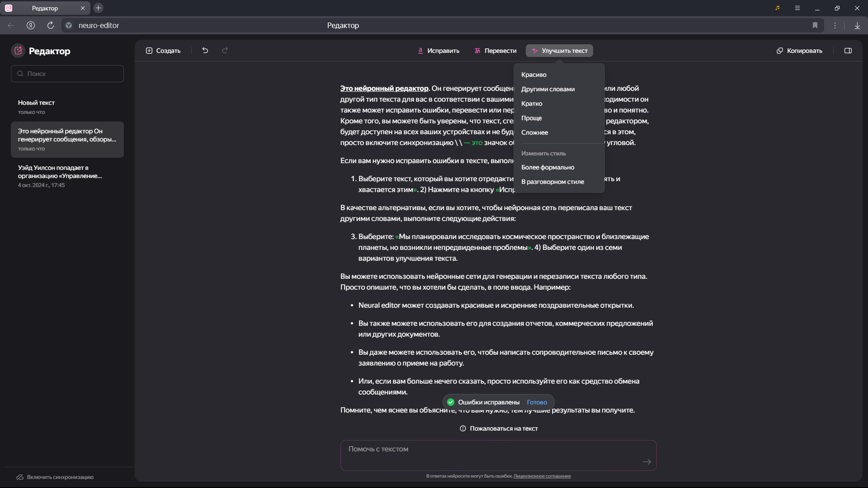
Task: Click the Редактор logo icon in sidebar
Action: pos(18,51)
